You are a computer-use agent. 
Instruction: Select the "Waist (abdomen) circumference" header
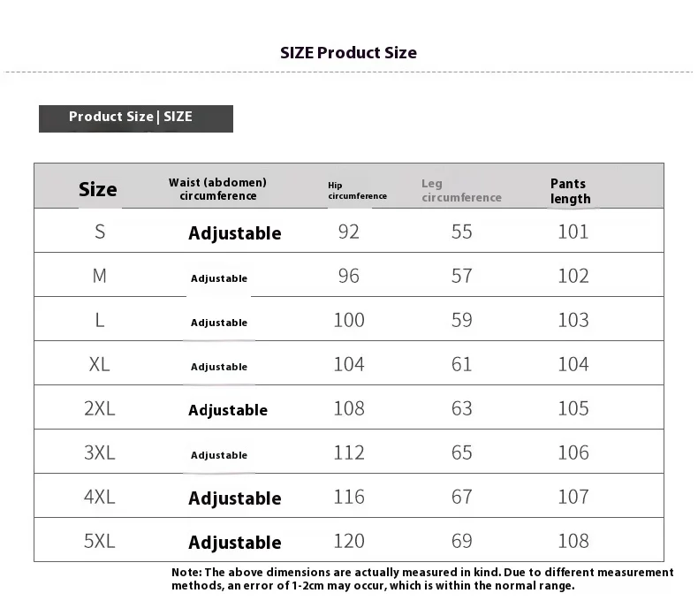pyautogui.click(x=217, y=189)
